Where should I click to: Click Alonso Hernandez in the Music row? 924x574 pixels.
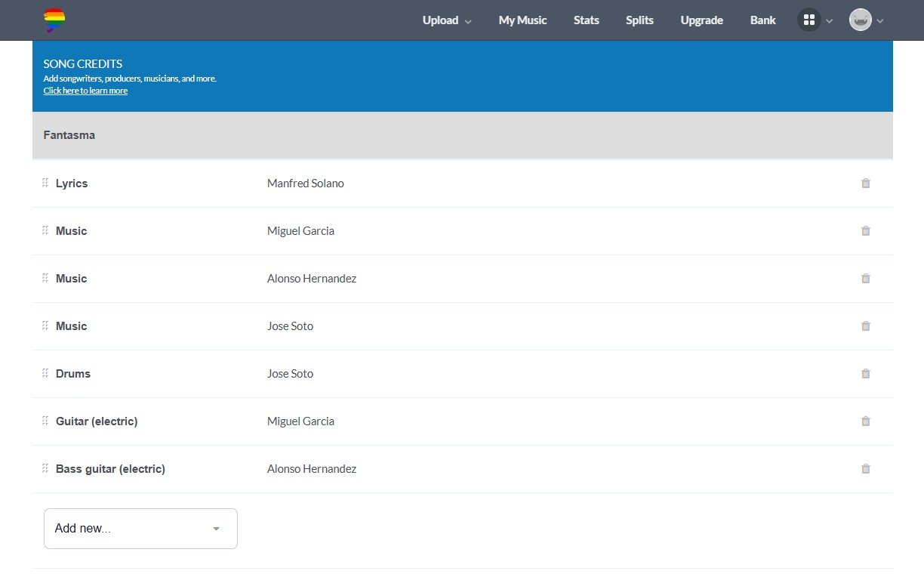tap(312, 279)
